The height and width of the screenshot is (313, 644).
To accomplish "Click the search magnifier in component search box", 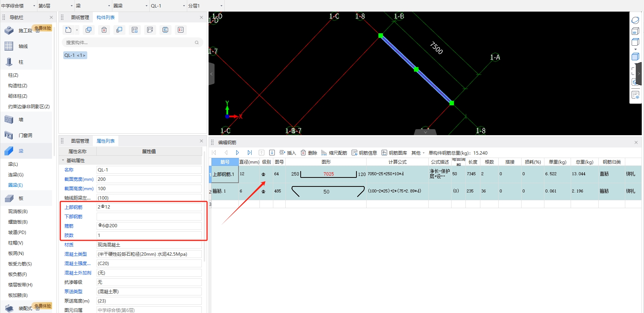I will tap(197, 43).
